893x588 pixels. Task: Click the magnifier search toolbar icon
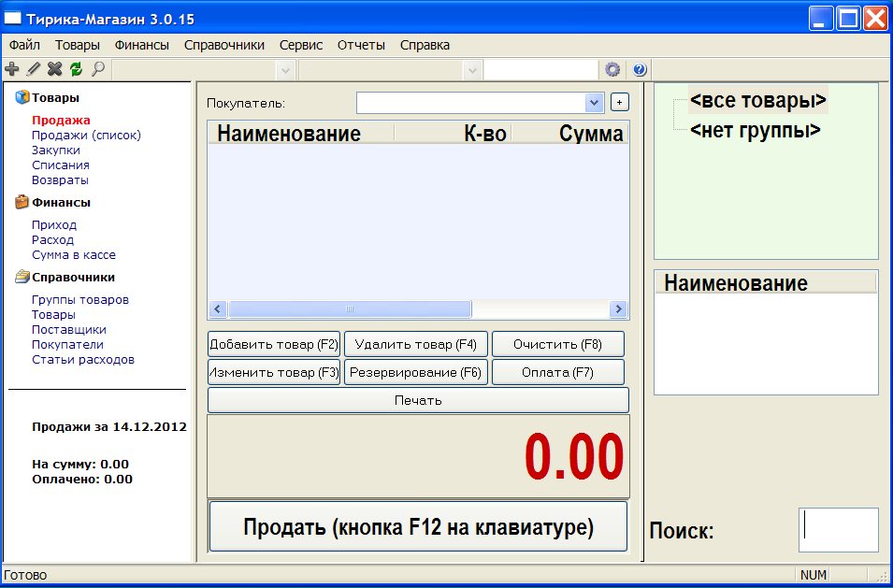98,69
